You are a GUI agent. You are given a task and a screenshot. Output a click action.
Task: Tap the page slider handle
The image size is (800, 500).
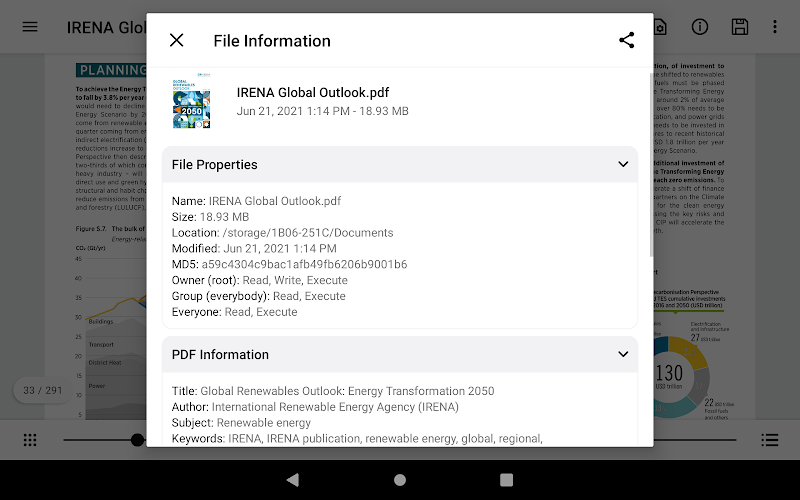coord(137,440)
